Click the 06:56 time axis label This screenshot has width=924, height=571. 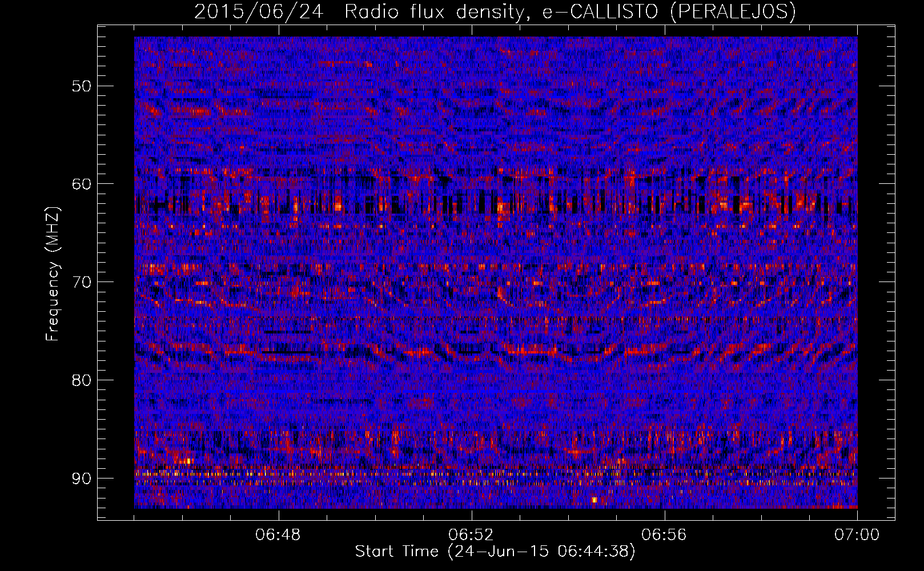tap(664, 535)
